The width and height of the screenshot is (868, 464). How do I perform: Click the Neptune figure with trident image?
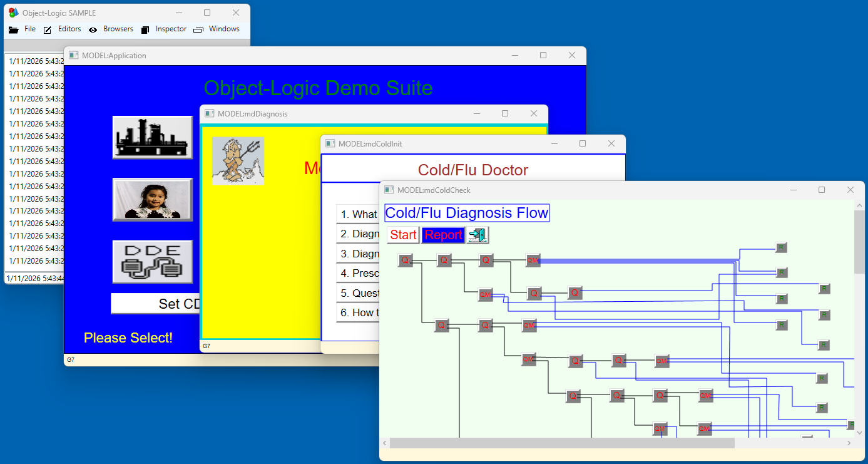click(x=238, y=161)
